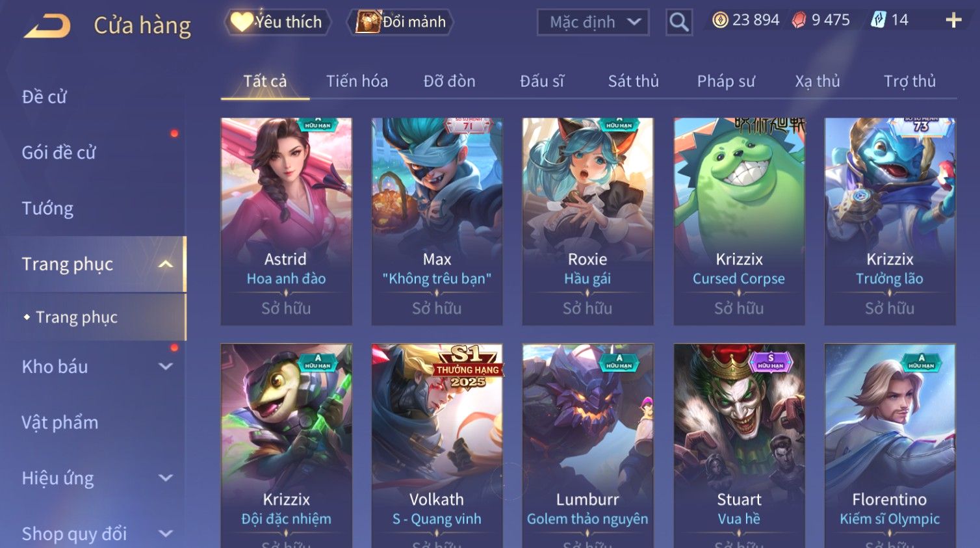Expand the Hiệu ứng sidebar section
The width and height of the screenshot is (980, 548).
(166, 478)
